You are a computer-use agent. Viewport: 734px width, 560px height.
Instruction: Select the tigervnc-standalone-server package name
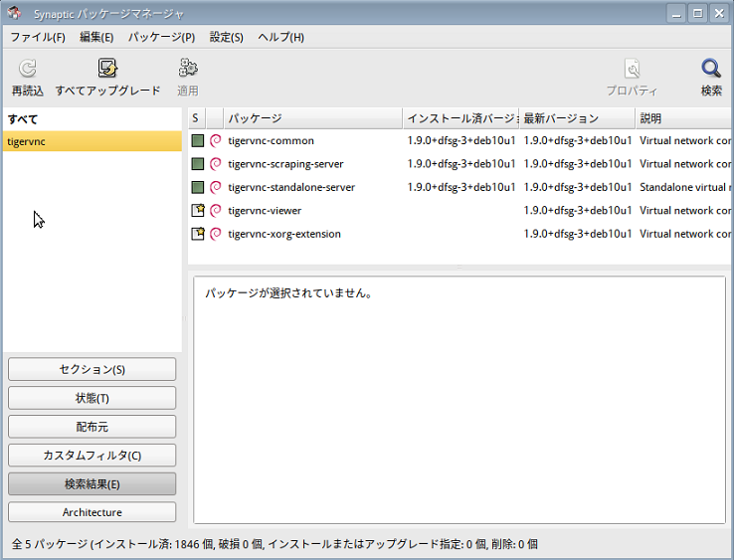(x=291, y=187)
